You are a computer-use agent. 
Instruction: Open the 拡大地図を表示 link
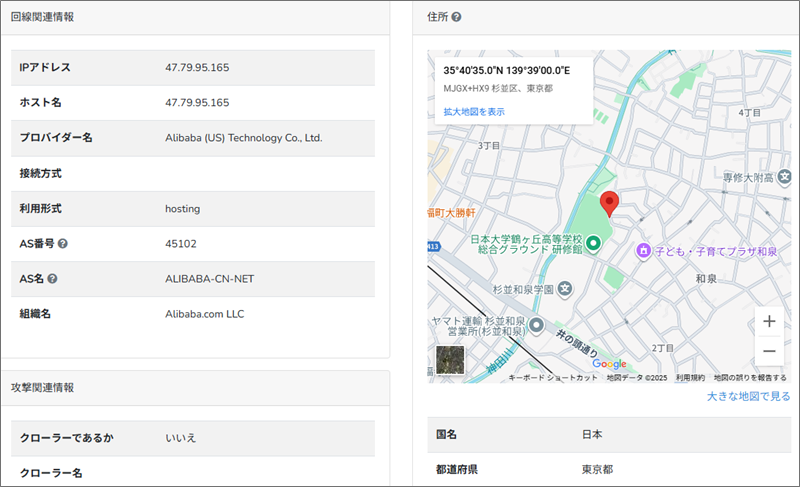tap(474, 112)
